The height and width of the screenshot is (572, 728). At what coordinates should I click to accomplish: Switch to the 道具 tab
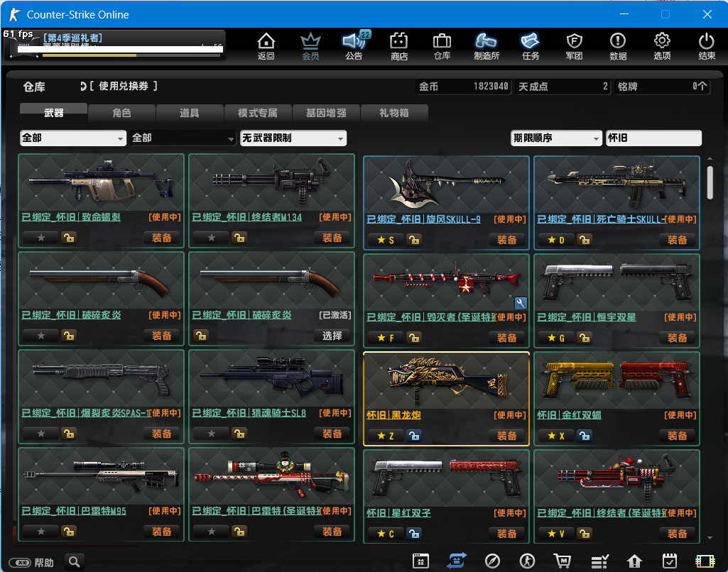point(190,113)
